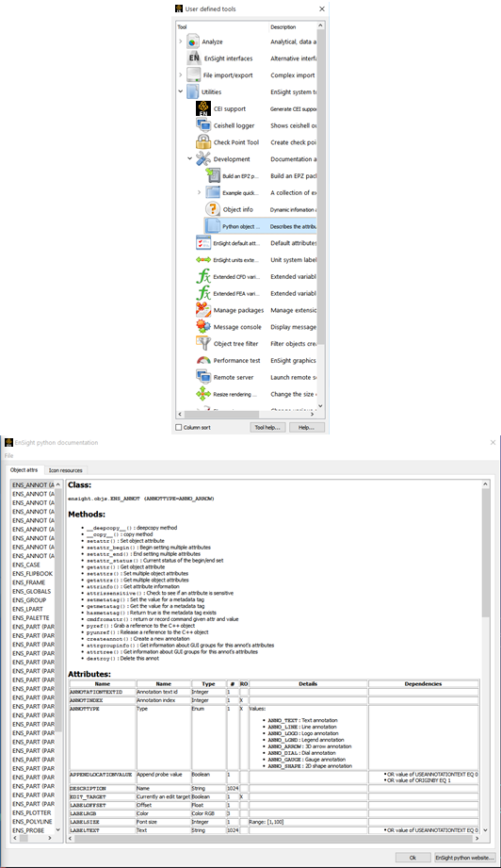Open the EnSight python website button
This screenshot has height=868, width=501.
coord(465,858)
